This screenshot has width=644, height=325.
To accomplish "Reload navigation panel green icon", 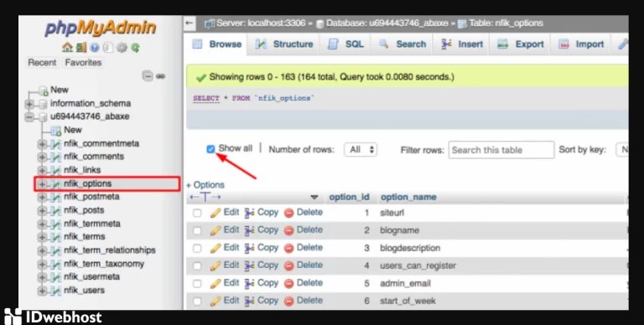I will coord(135,48).
